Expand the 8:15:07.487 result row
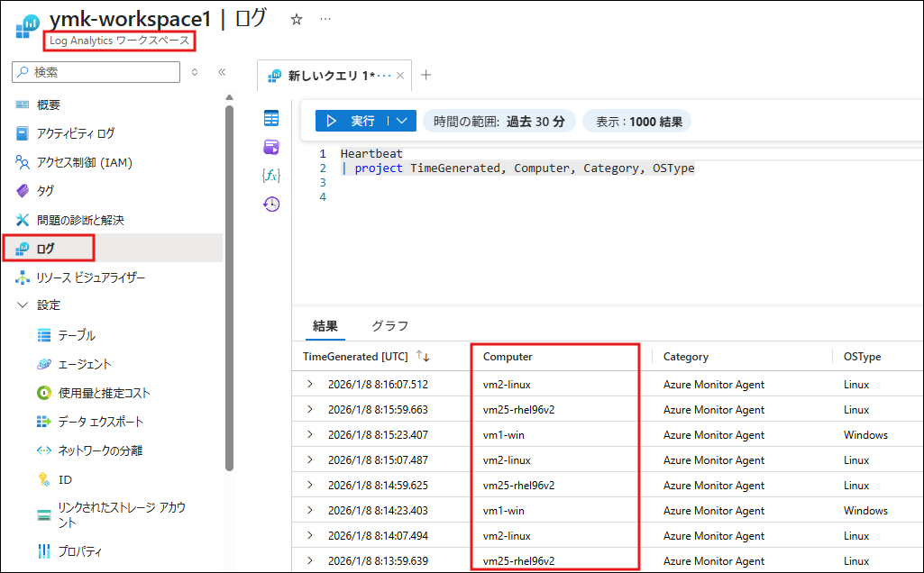The image size is (924, 573). (x=310, y=459)
